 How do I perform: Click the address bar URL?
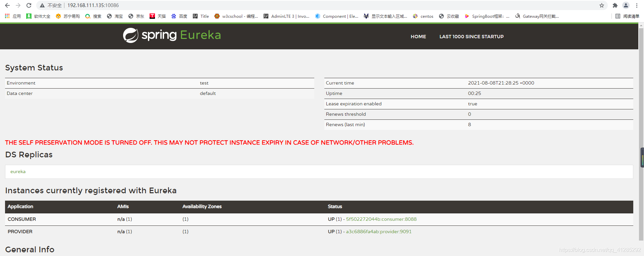(93, 5)
